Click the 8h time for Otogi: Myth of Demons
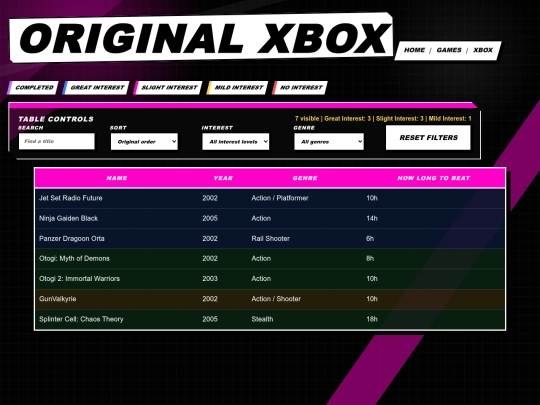 370,258
